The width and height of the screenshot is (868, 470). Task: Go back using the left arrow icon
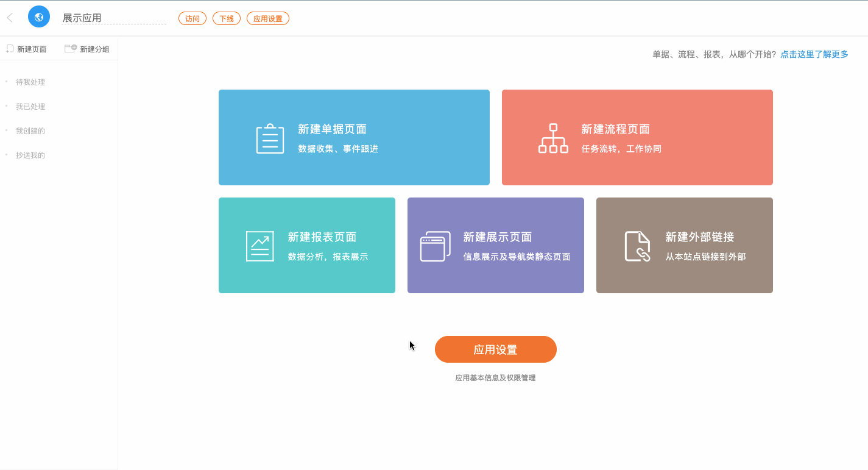pyautogui.click(x=10, y=18)
